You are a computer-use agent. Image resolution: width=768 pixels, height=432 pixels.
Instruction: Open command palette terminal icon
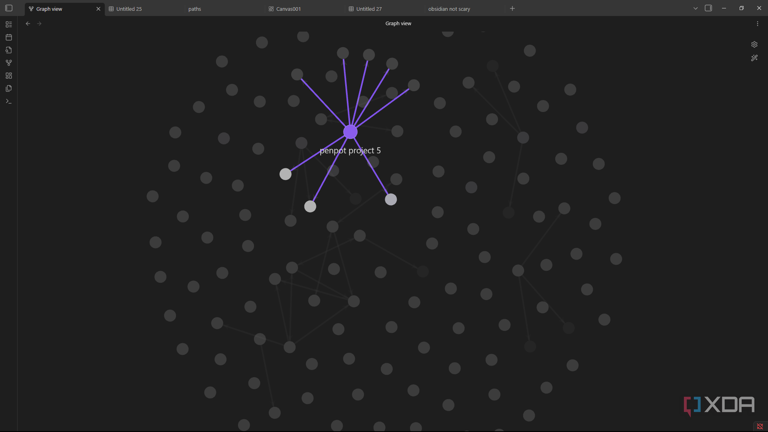(9, 101)
